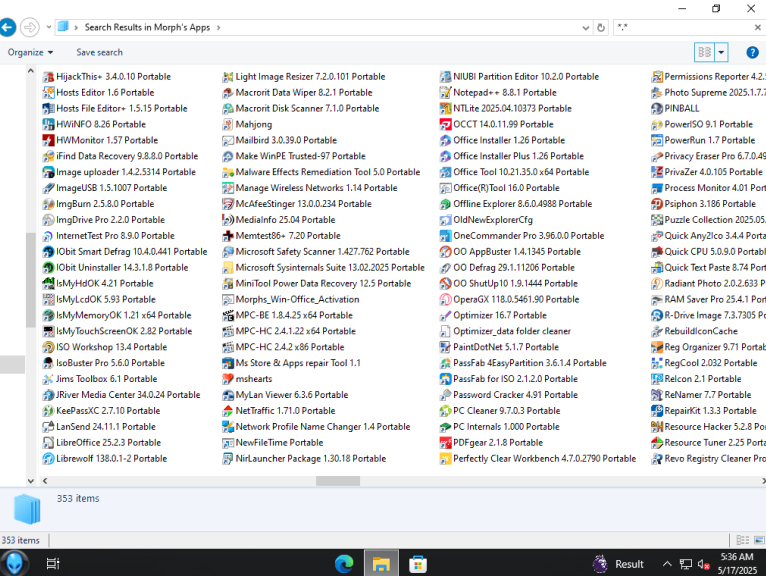Click the HWMonitor 1.57 Portable icon

(48, 140)
